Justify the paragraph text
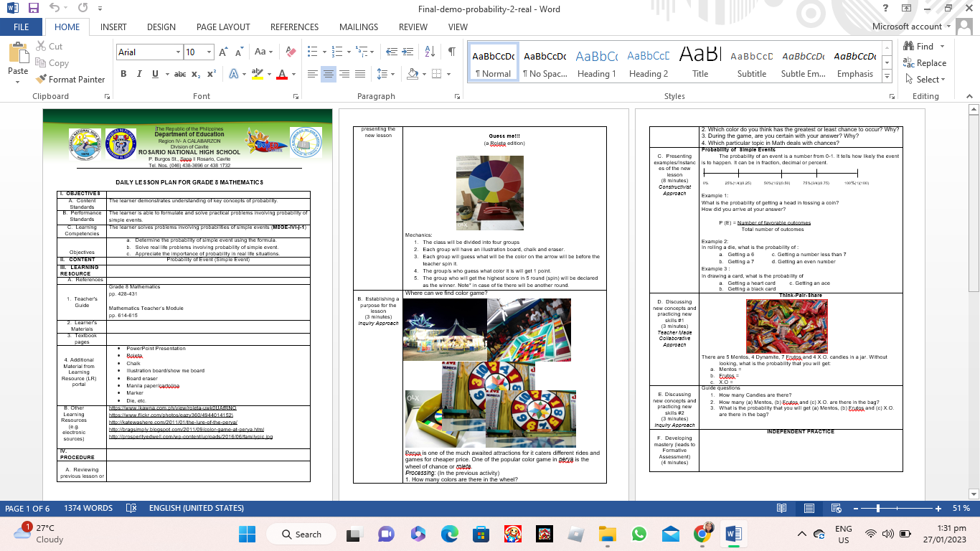980x551 pixels. [360, 74]
